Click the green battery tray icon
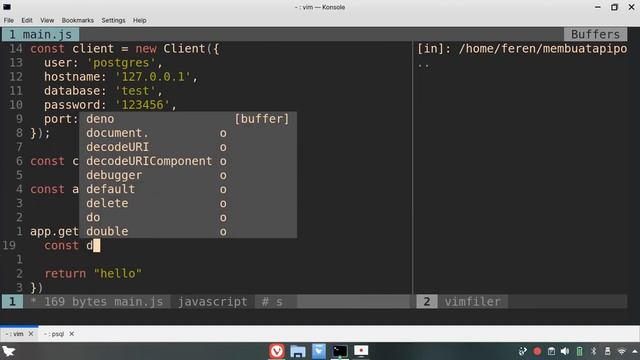 (x=579, y=351)
